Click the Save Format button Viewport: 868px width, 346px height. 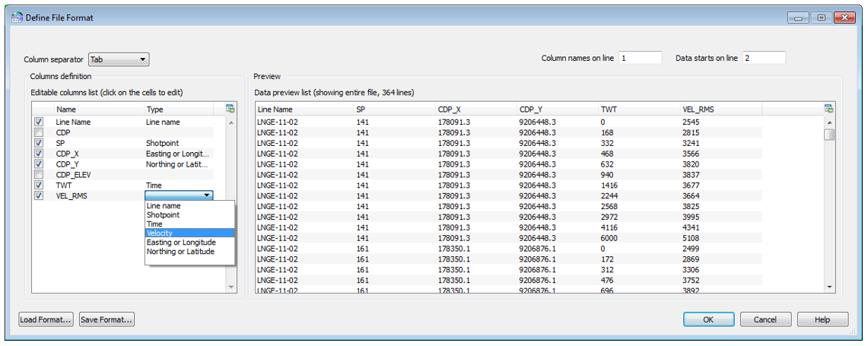click(107, 319)
